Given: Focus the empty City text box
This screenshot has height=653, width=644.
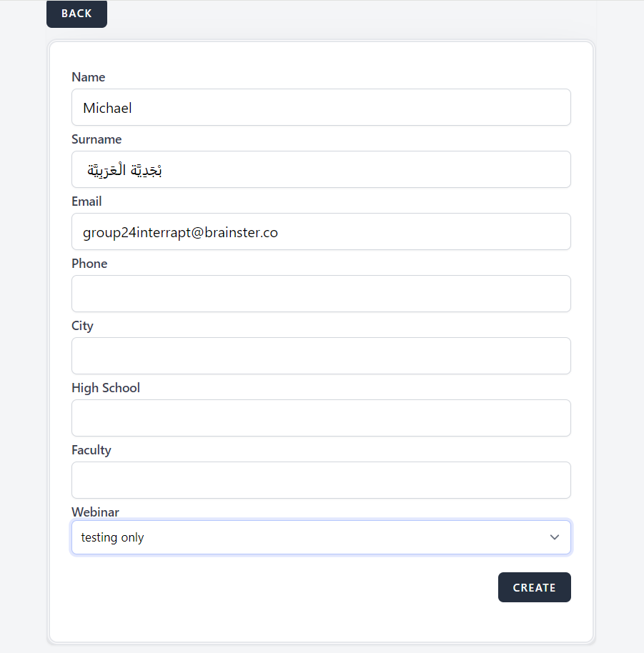Looking at the screenshot, I should tap(321, 356).
